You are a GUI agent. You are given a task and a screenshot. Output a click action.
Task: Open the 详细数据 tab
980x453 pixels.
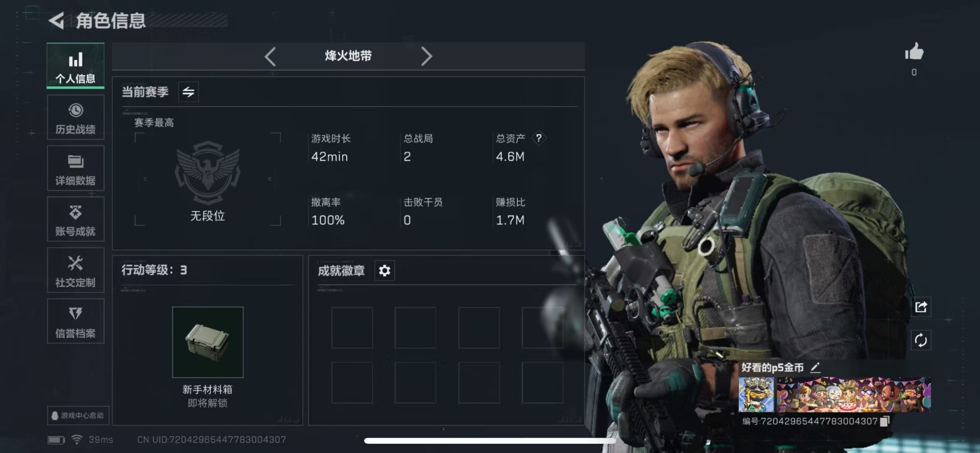[76, 169]
